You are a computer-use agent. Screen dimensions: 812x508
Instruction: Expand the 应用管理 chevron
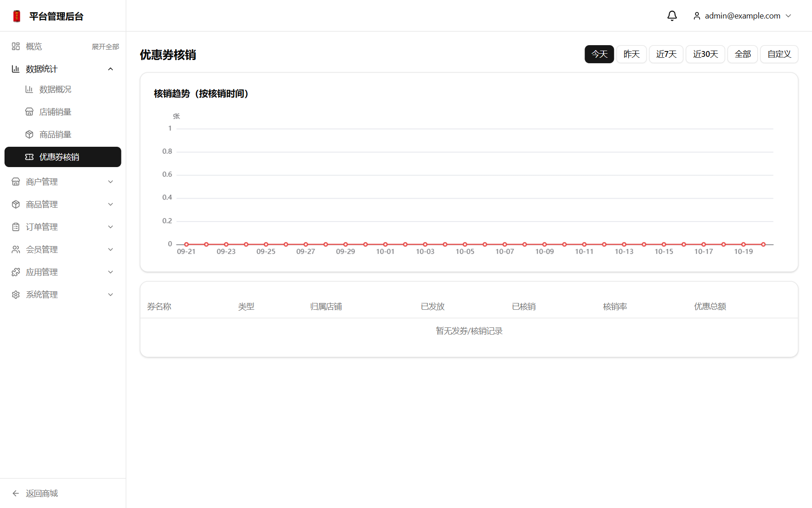[x=111, y=272]
